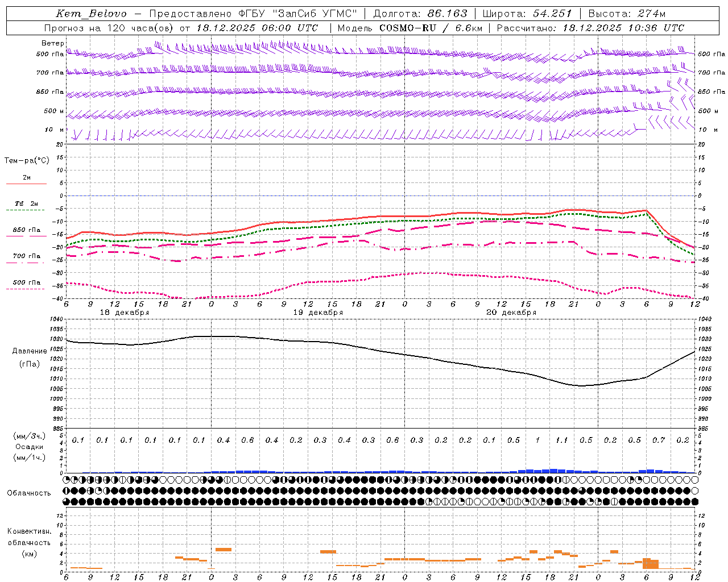Click the "18 декабря" date label
This screenshot has width=728, height=582.
125,313
